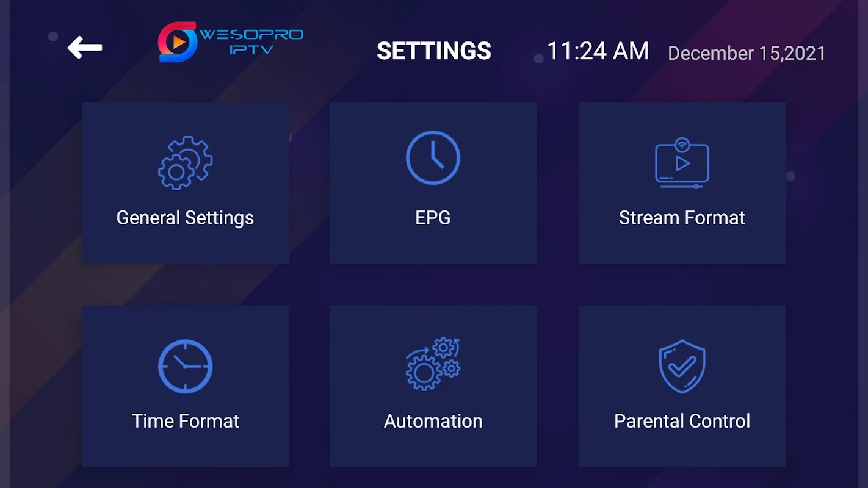Click the EPG clock icon
This screenshot has height=488, width=868.
pyautogui.click(x=433, y=157)
